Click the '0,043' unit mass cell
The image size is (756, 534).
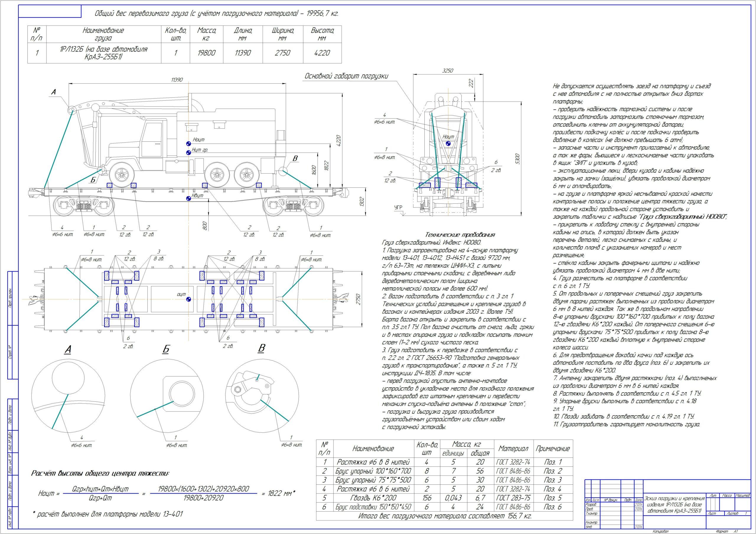click(453, 498)
